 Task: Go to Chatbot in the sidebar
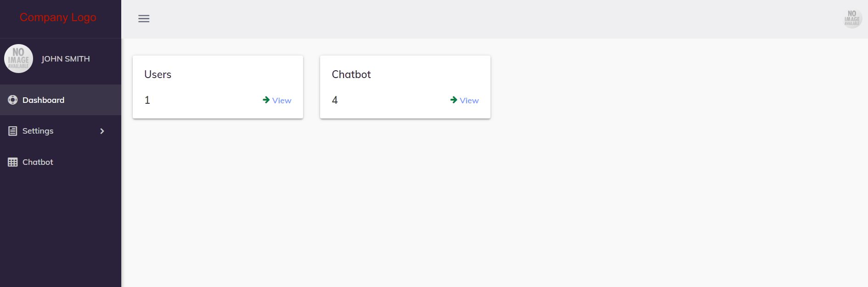(x=61, y=162)
